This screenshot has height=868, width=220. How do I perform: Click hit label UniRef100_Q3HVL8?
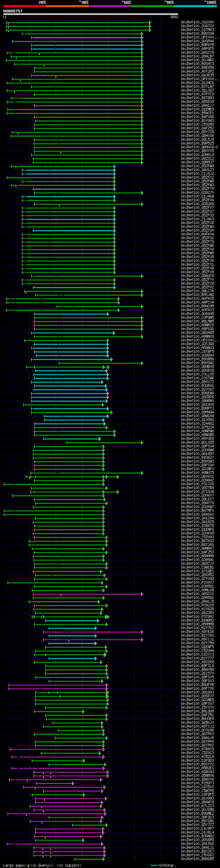point(197,155)
